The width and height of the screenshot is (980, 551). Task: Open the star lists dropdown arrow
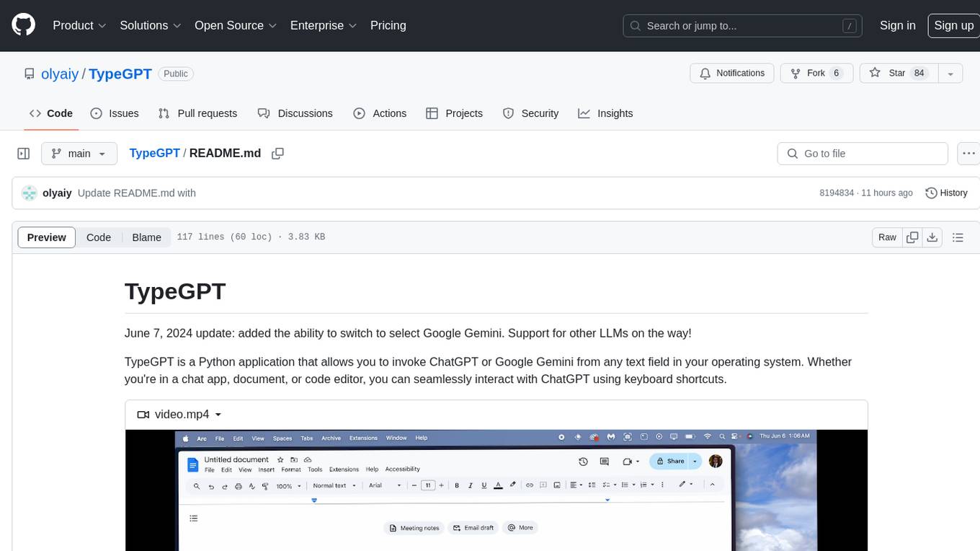(x=950, y=74)
